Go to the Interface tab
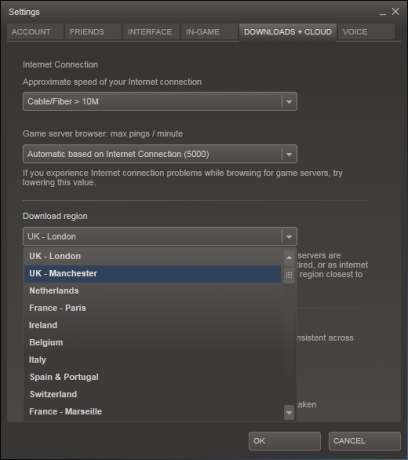The image size is (408, 460). pos(151,32)
